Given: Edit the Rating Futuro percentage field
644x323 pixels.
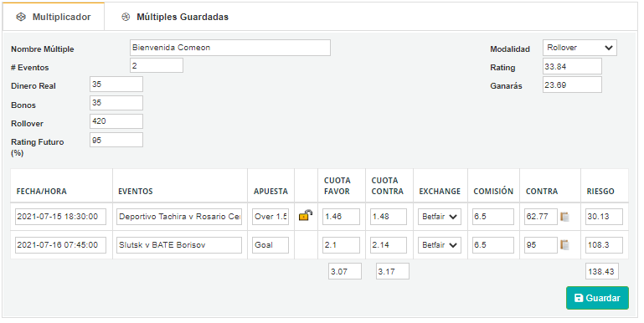Looking at the screenshot, I should [x=116, y=140].
